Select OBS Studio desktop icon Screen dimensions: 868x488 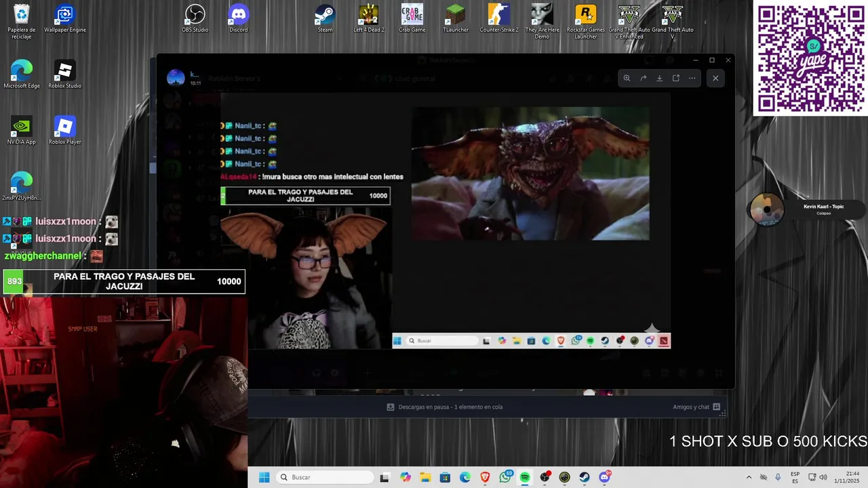click(195, 19)
